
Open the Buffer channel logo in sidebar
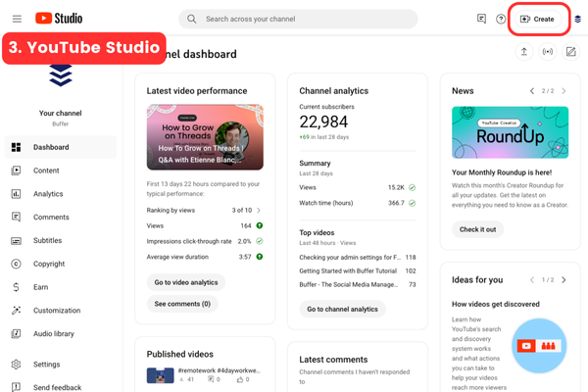61,75
